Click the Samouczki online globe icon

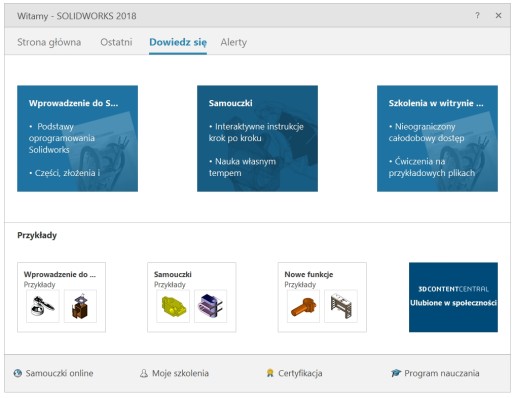click(x=18, y=373)
